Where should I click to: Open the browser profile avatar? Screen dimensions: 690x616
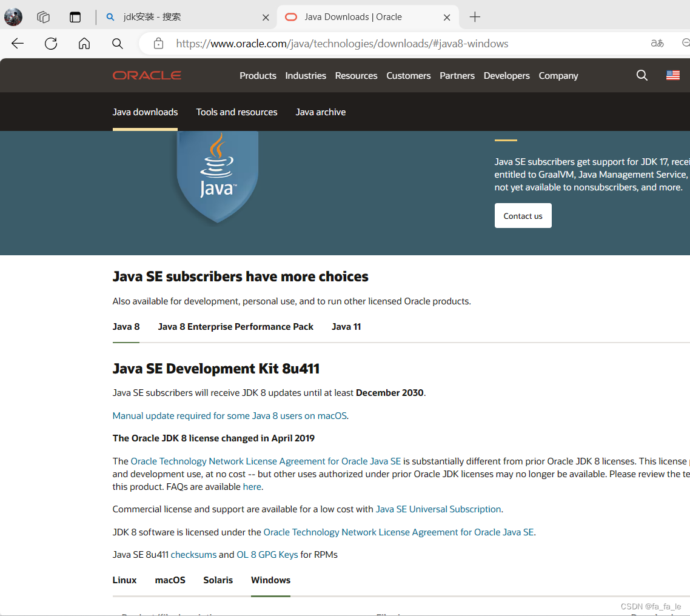(13, 17)
